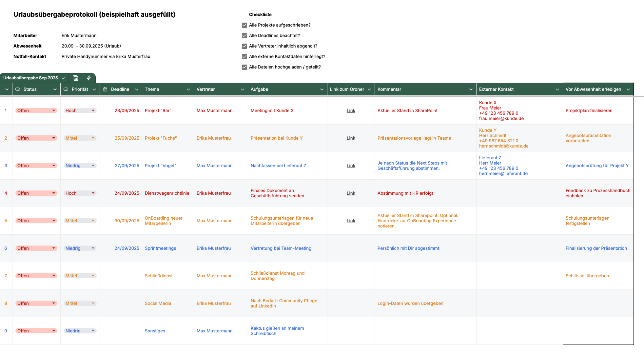Viewport: 644px width, 356px height.
Task: Click the Hoch priority arrow in row 4
Action: pyautogui.click(x=93, y=193)
